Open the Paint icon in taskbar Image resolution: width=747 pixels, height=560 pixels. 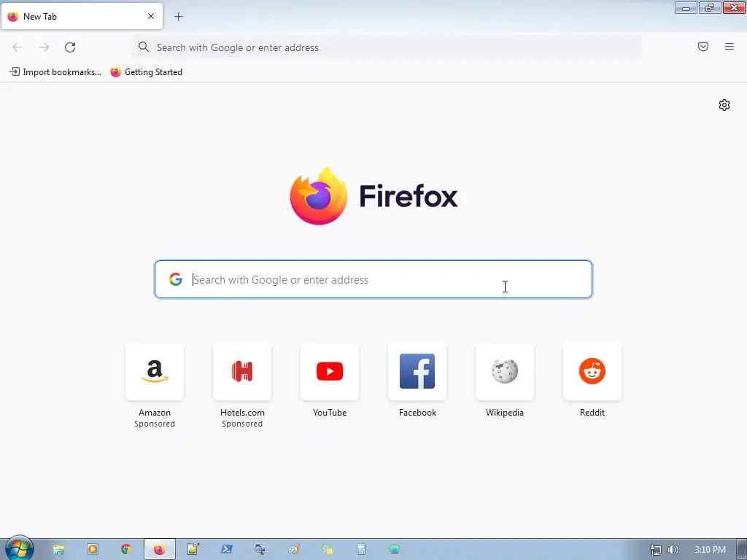[294, 550]
